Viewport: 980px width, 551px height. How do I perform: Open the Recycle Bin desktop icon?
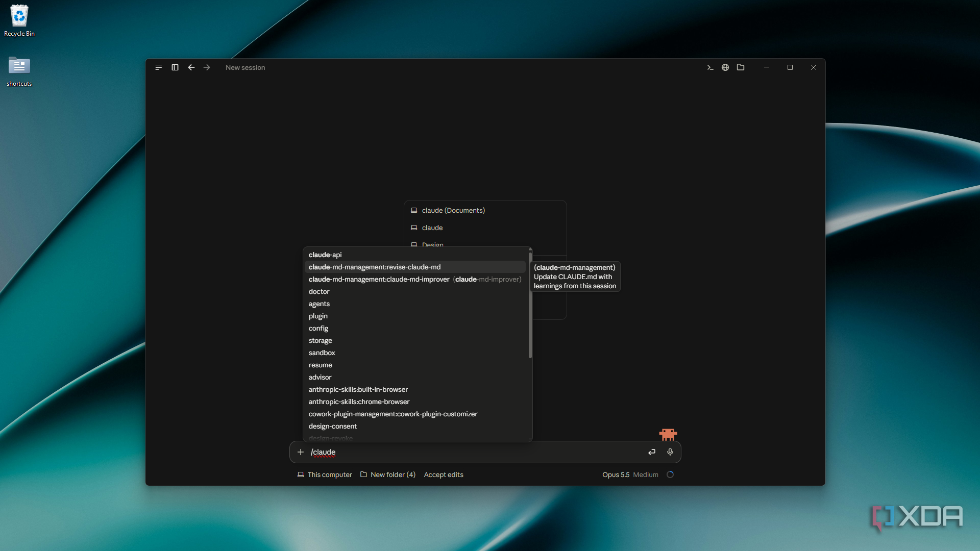(x=19, y=21)
